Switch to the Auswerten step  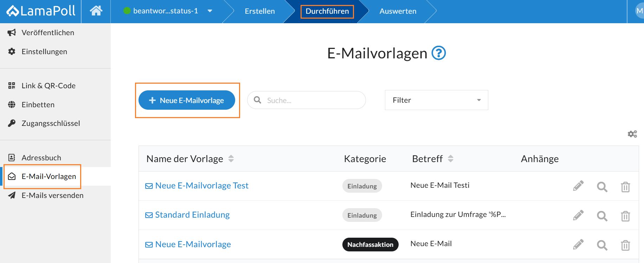pyautogui.click(x=398, y=11)
